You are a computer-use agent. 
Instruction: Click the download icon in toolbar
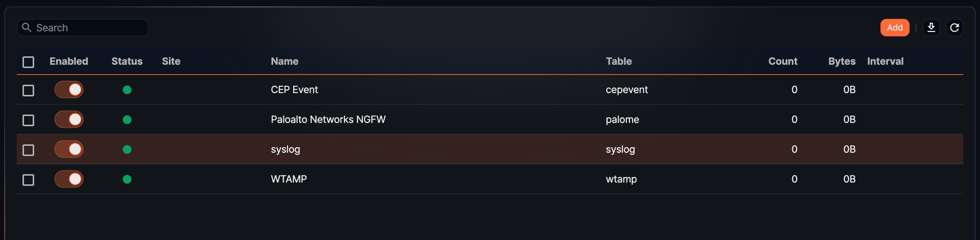click(x=931, y=27)
